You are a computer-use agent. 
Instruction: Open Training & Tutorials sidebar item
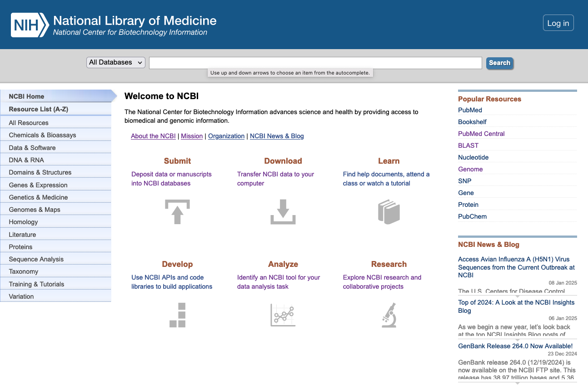click(36, 284)
